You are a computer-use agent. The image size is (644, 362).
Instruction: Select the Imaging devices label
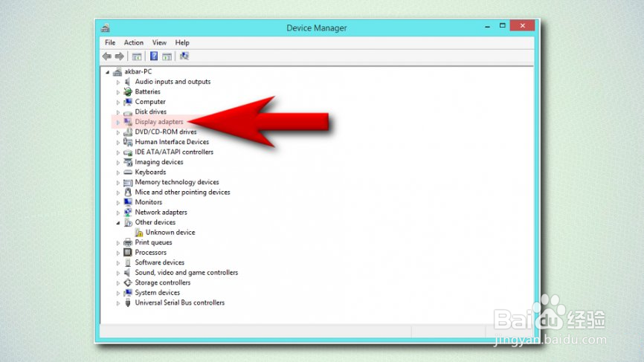159,162
